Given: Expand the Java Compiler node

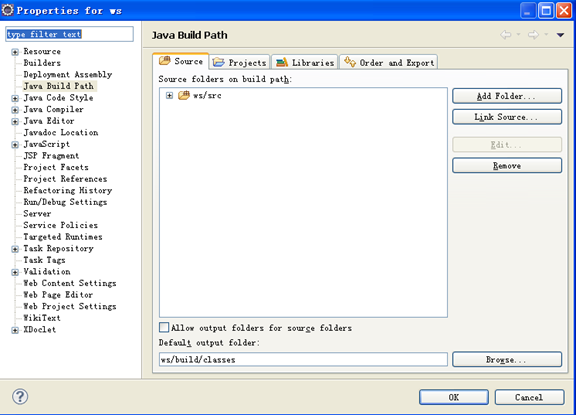Looking at the screenshot, I should coord(15,110).
